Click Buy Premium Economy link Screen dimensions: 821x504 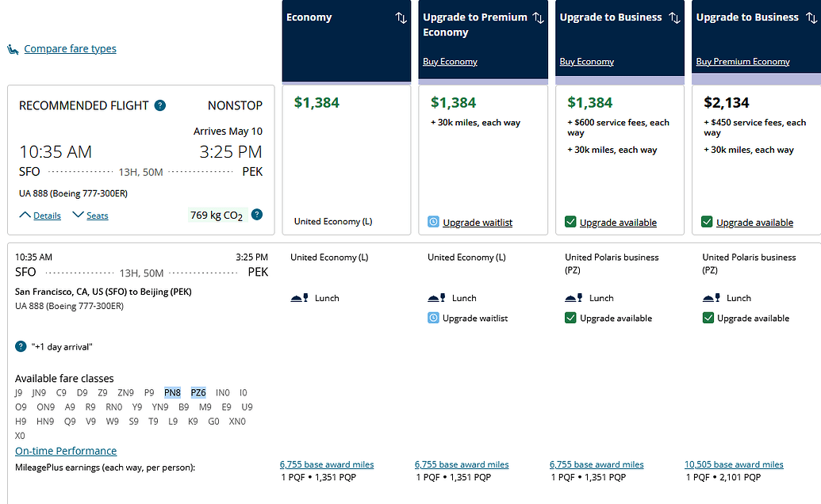pyautogui.click(x=742, y=61)
